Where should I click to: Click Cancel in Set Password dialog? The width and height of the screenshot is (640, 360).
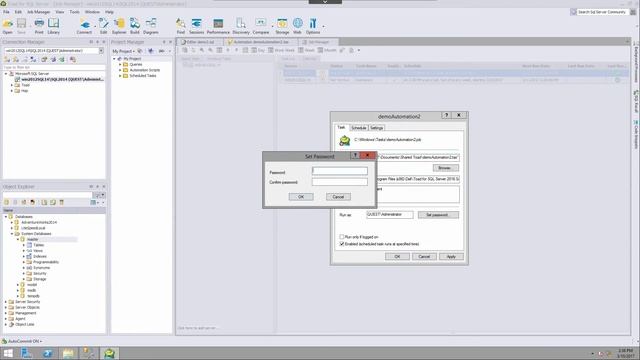click(x=338, y=197)
